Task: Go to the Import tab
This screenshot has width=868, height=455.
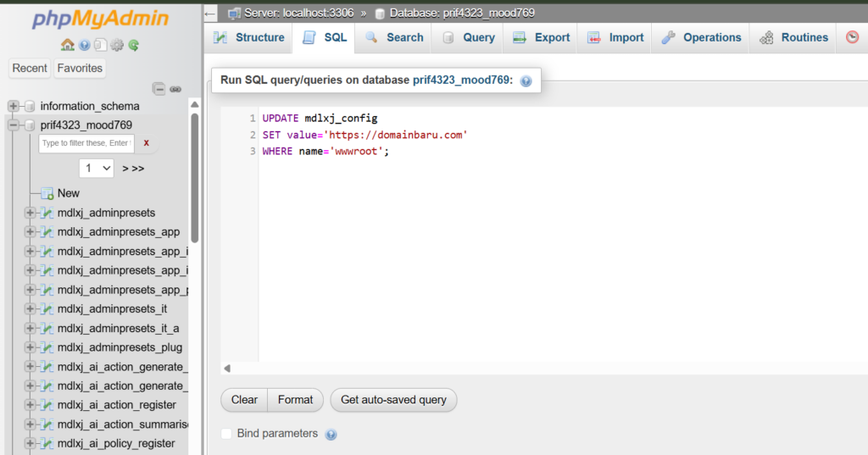Action: [615, 37]
